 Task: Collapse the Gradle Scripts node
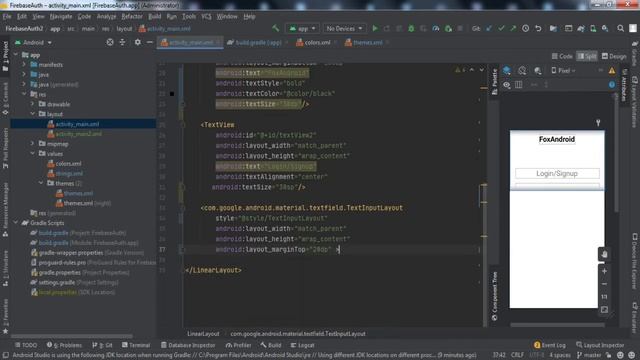click(x=16, y=223)
